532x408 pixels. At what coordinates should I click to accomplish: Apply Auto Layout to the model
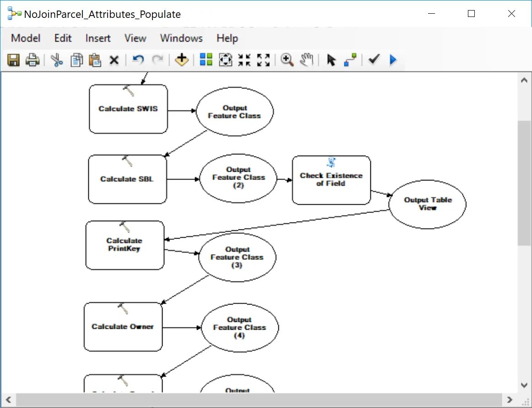click(206, 60)
